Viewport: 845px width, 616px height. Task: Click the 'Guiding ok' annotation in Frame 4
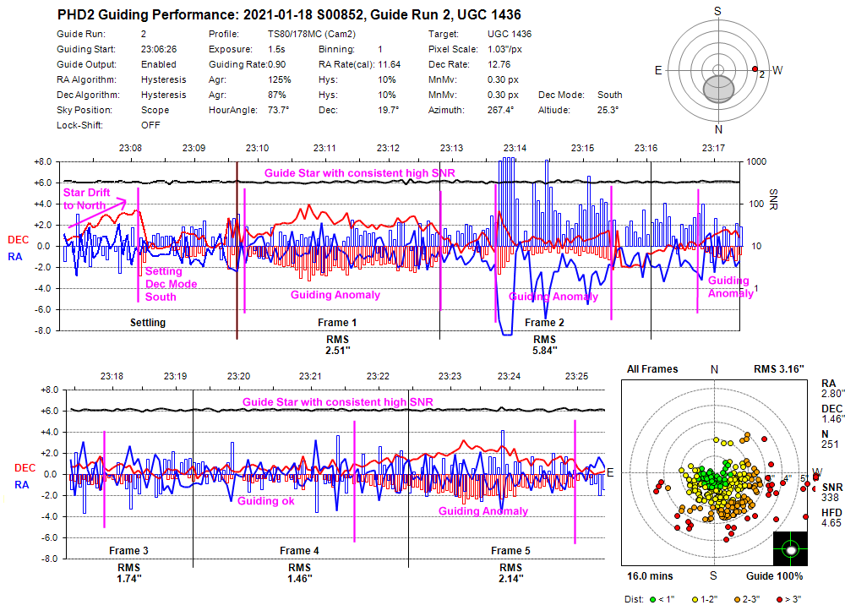265,501
